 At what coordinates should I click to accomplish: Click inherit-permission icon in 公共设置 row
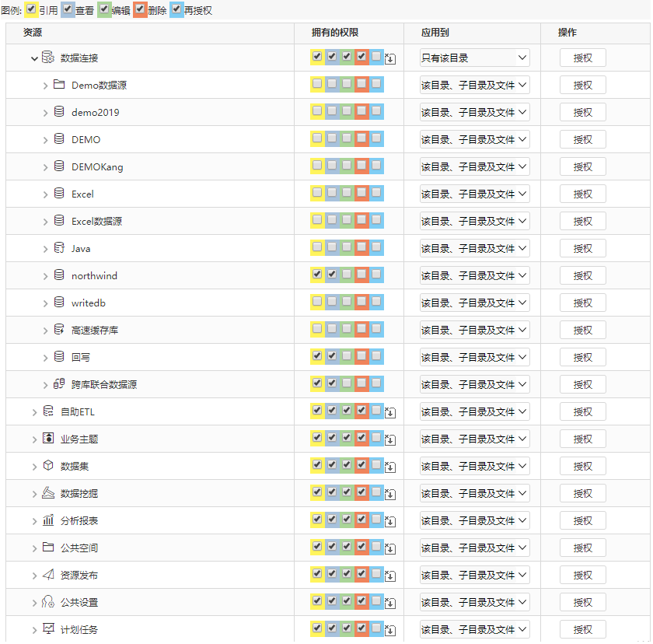tap(390, 604)
